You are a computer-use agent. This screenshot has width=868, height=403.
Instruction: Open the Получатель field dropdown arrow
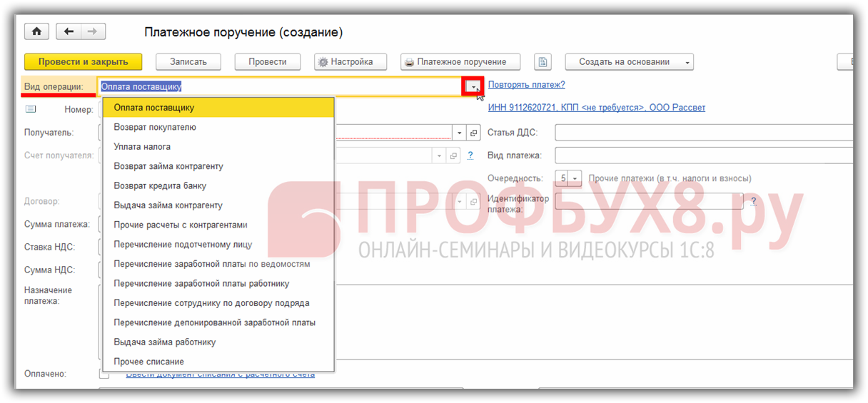coord(458,133)
